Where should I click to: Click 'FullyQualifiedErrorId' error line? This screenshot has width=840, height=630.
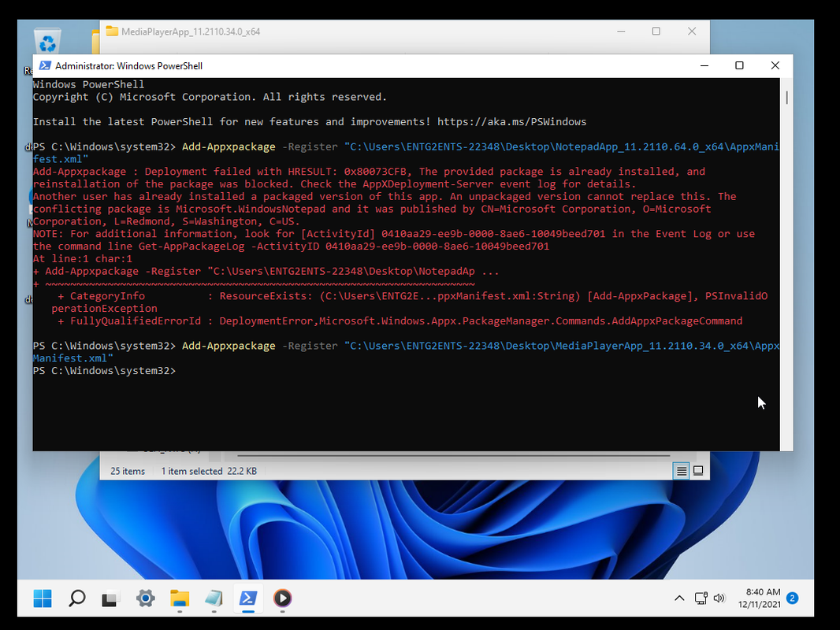click(x=400, y=321)
